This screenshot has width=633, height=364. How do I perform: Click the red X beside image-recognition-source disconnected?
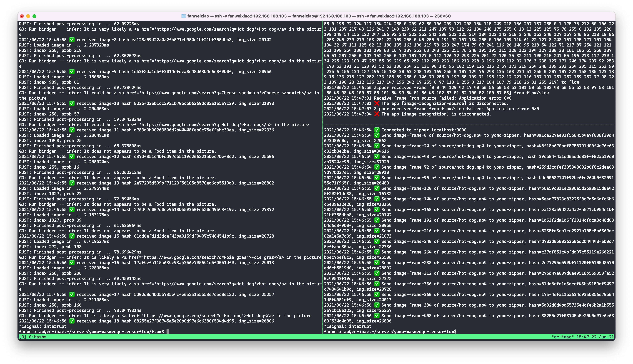click(377, 103)
